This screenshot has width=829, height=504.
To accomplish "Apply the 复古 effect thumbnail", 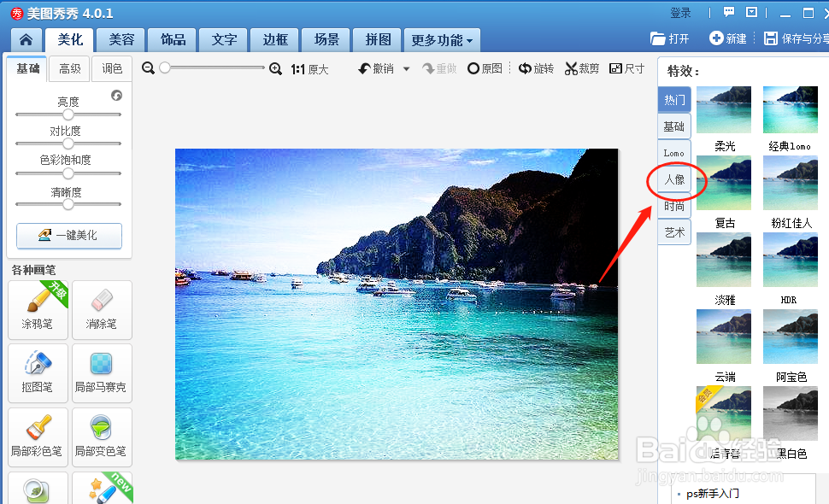I will 724,183.
